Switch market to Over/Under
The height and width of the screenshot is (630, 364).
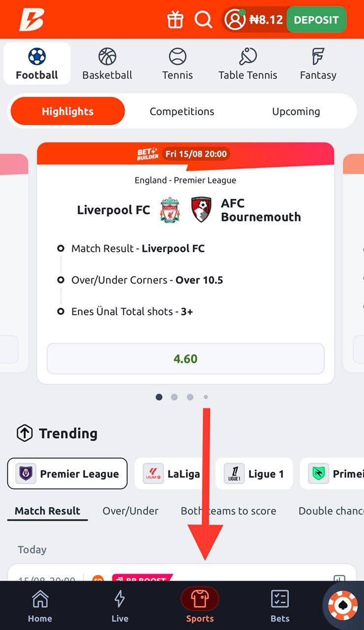[130, 511]
